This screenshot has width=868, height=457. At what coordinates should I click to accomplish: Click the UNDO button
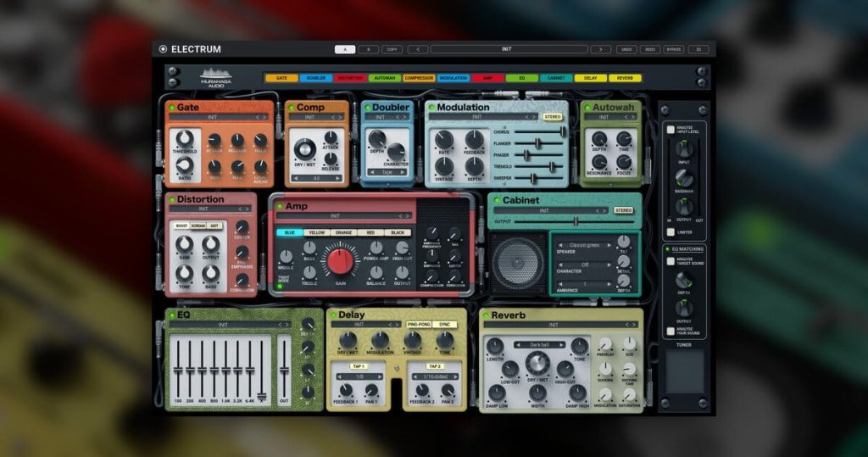coord(626,49)
